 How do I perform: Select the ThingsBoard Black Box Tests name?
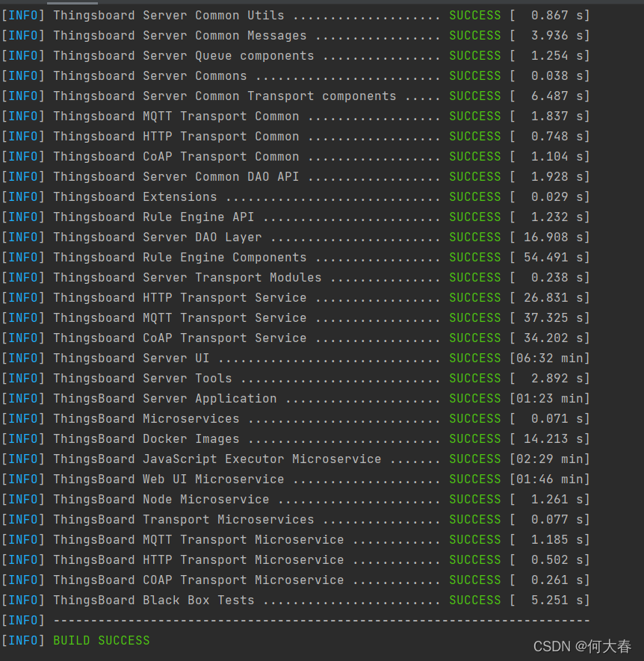pyautogui.click(x=153, y=600)
